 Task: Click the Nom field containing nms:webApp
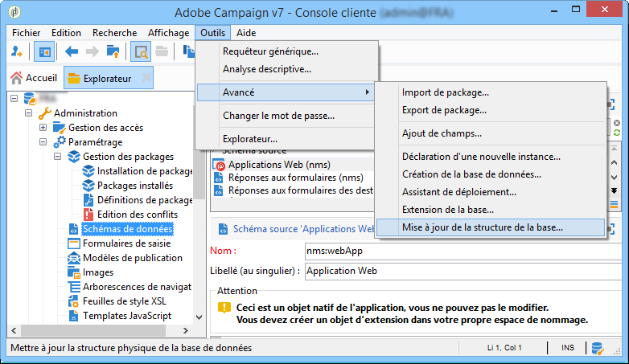pos(463,251)
